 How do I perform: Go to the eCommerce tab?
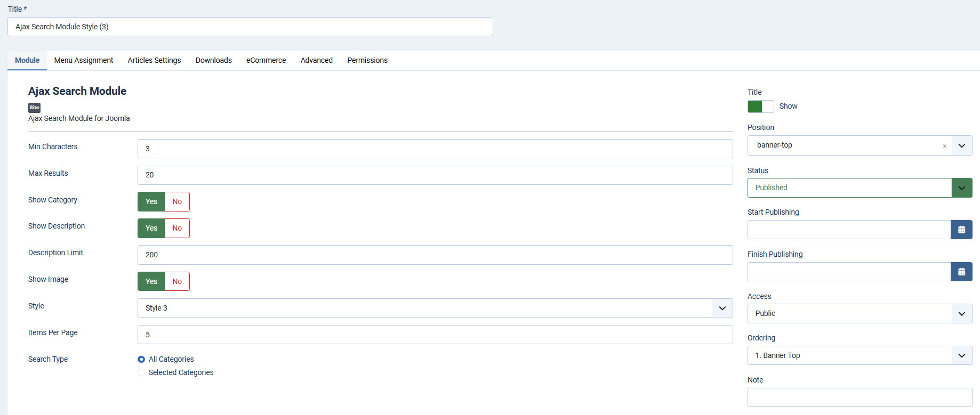[x=266, y=60]
